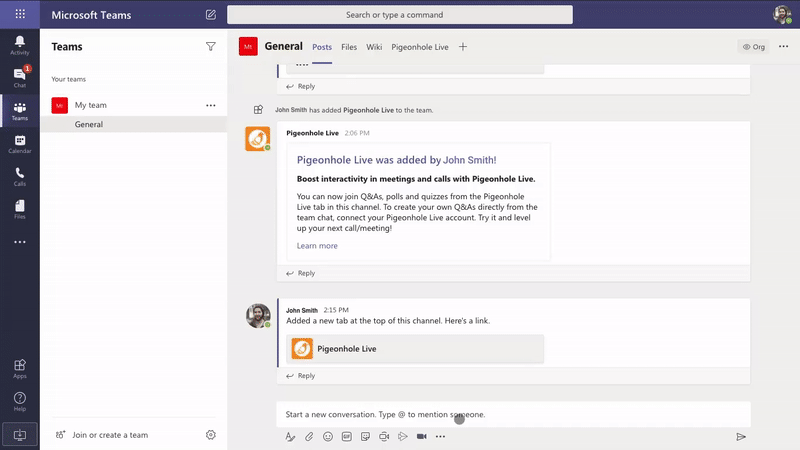The width and height of the screenshot is (800, 450).
Task: Open channel more options ellipsis
Action: (x=783, y=46)
